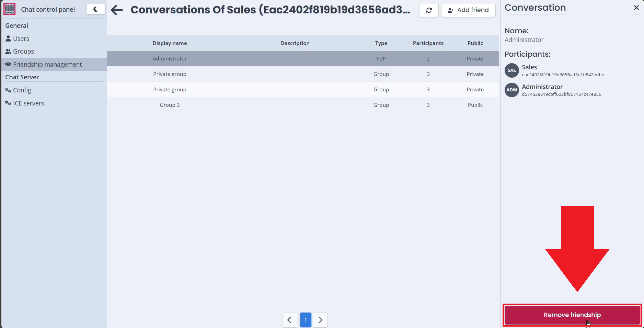Close the Conversation side panel
The image size is (644, 328).
[x=636, y=8]
